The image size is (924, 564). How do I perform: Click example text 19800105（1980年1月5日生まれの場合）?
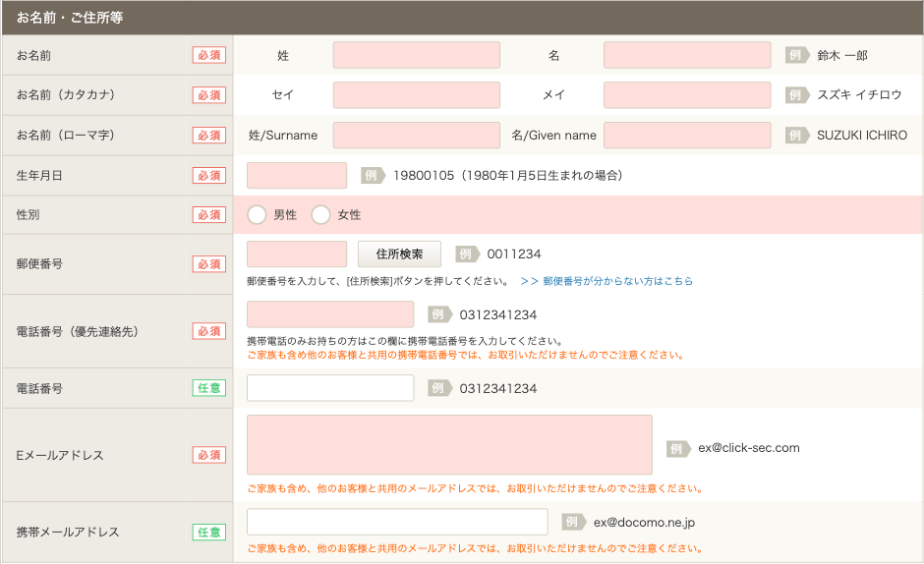(x=508, y=175)
